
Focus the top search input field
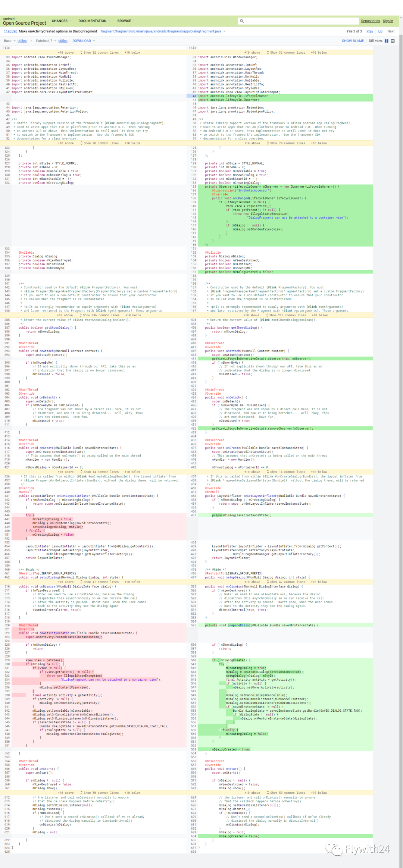point(299,21)
